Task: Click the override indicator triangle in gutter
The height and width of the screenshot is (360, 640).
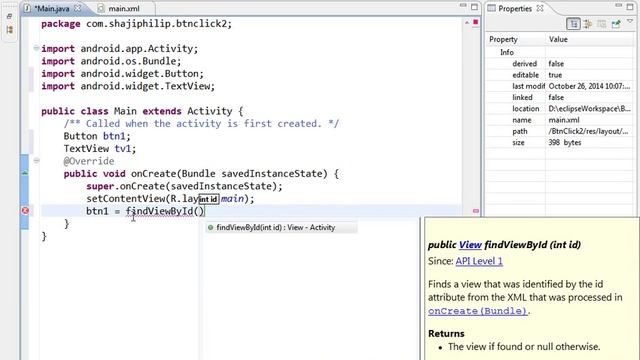Action: [25, 173]
